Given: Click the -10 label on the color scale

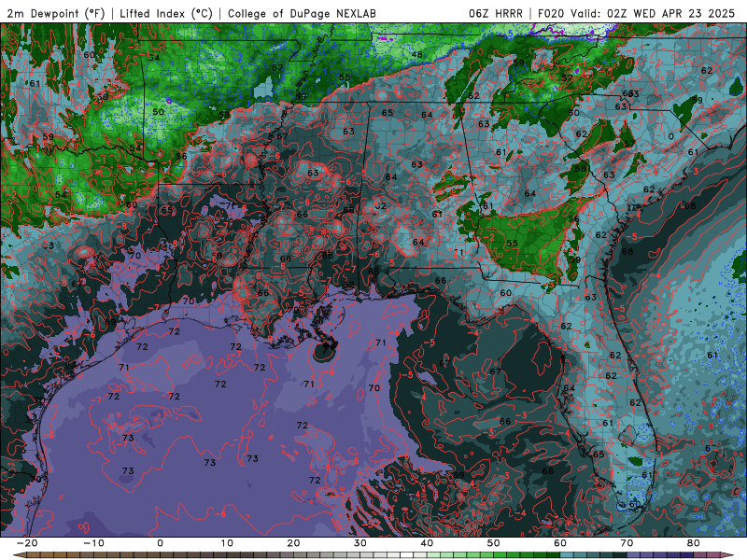Looking at the screenshot, I should [93, 543].
